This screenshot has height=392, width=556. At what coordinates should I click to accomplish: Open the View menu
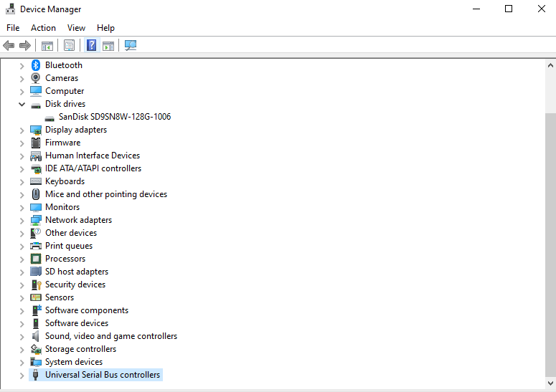[x=76, y=28]
